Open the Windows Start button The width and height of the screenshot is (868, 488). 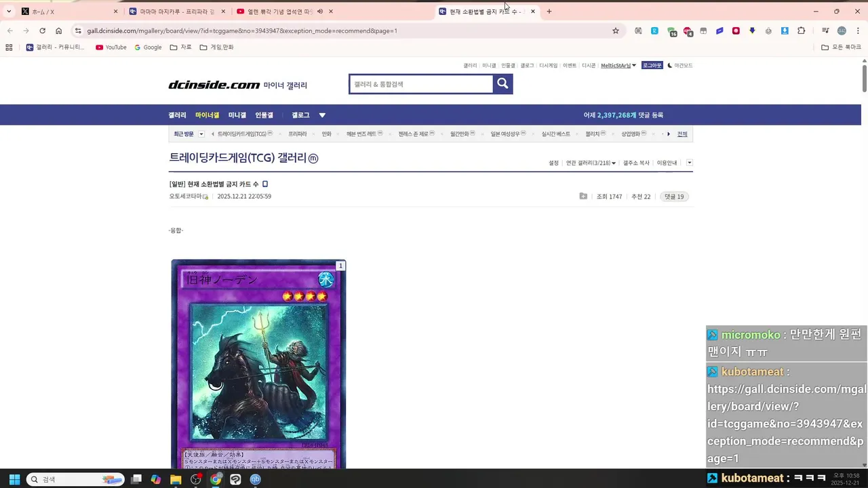pos(14,479)
